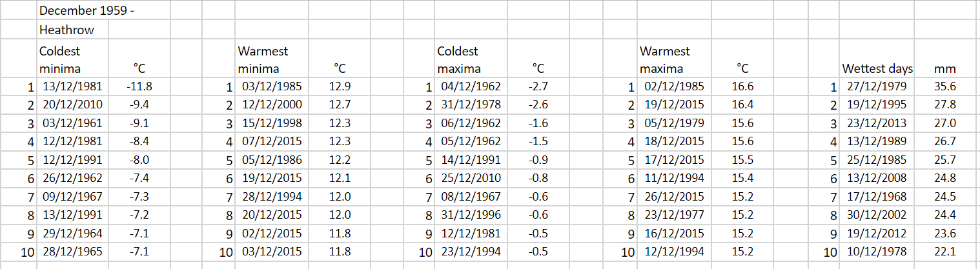
Task: Select the 'Coldest maxima' header cell
Action: (x=469, y=59)
